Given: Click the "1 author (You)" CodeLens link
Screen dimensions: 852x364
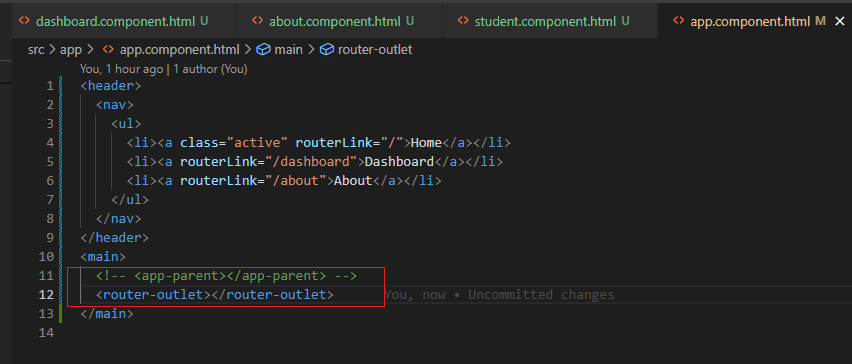Looking at the screenshot, I should point(210,70).
